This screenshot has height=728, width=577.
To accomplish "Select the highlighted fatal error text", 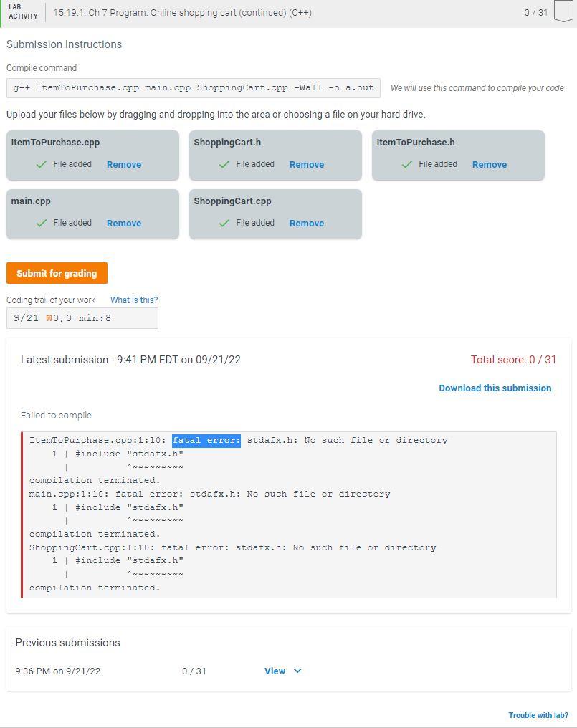I will click(206, 440).
